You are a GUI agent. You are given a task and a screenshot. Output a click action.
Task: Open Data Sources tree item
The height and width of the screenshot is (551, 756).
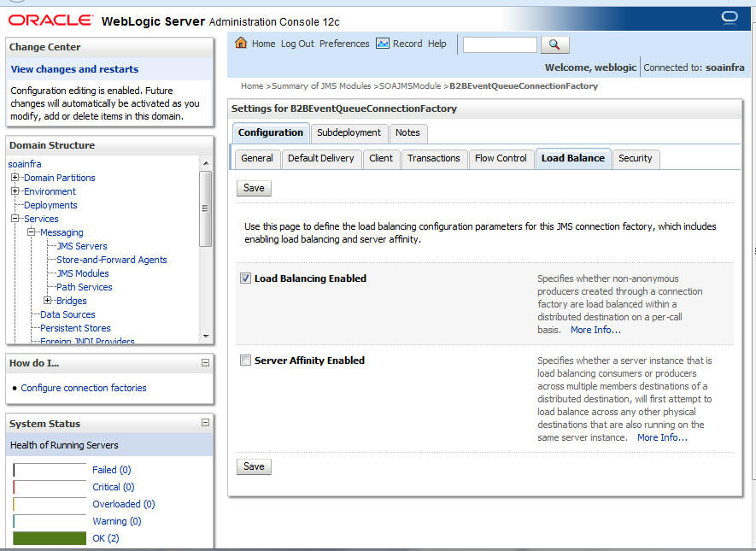coord(67,314)
